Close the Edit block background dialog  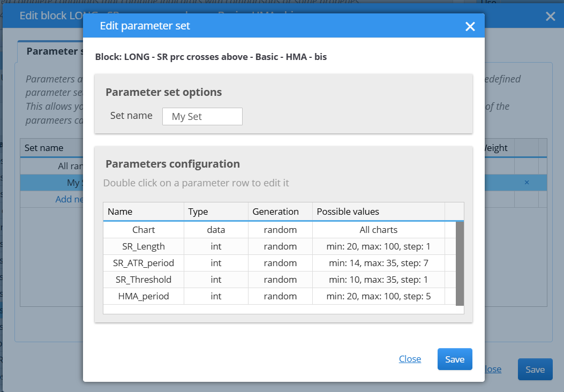tap(550, 16)
